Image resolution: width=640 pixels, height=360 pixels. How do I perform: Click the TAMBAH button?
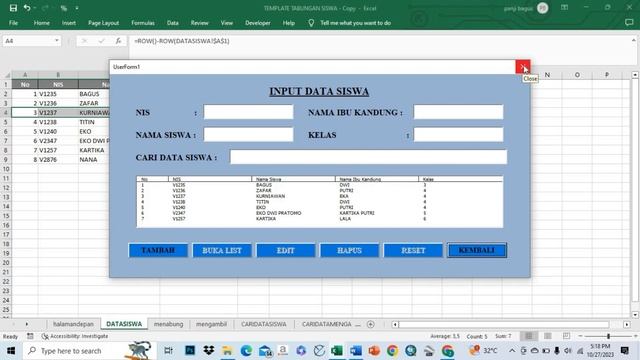158,250
